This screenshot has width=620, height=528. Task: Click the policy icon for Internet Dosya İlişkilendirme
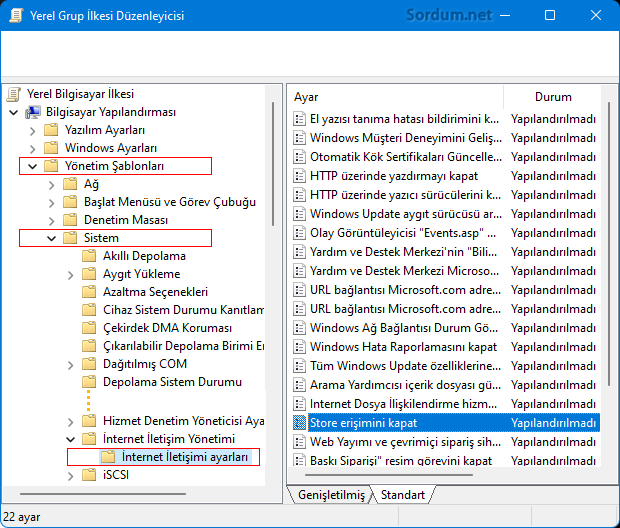tap(299, 404)
